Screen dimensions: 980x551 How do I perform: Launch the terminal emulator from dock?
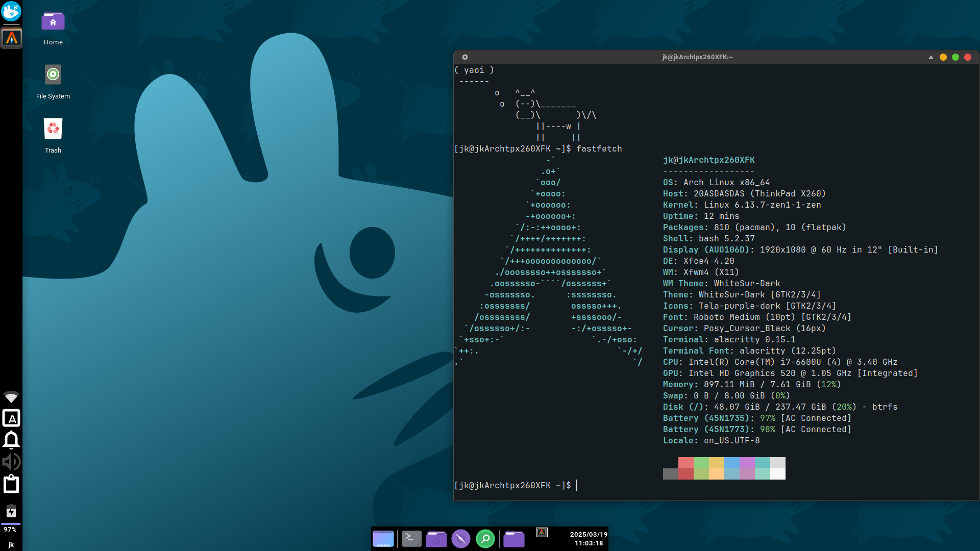(411, 539)
